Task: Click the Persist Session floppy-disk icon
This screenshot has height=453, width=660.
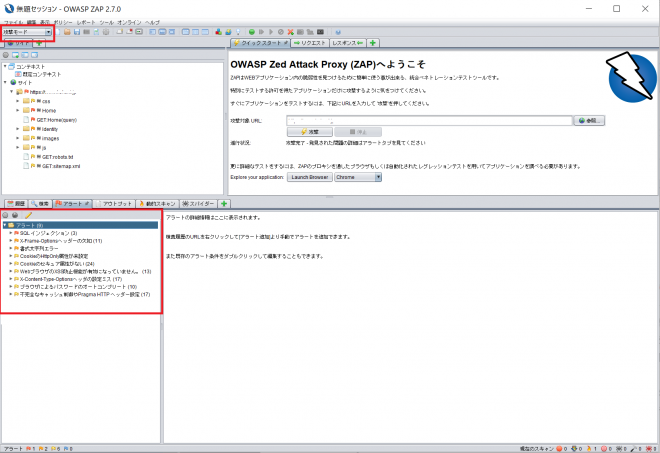Action: 77,32
